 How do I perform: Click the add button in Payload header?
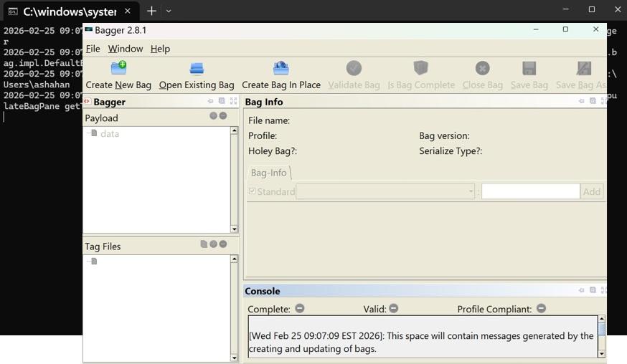coord(214,115)
